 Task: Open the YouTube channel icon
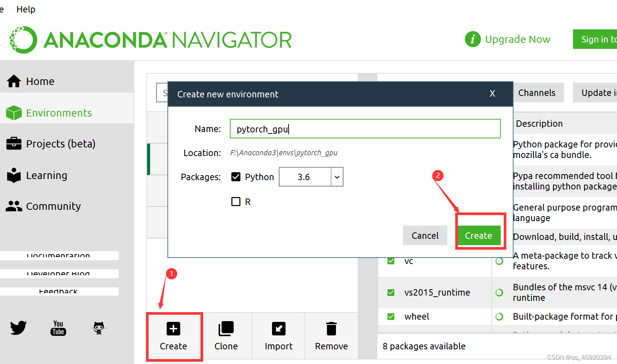coord(58,328)
